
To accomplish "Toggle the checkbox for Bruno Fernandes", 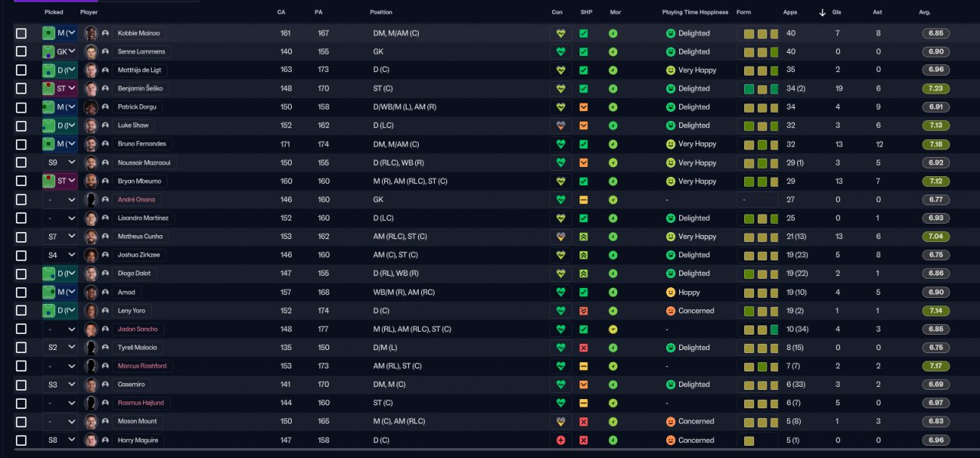I will tap(21, 144).
